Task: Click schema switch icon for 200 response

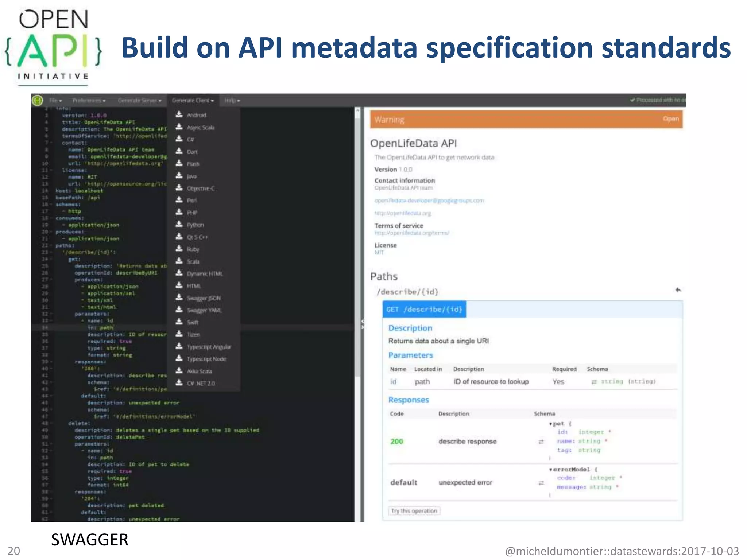Action: click(541, 442)
